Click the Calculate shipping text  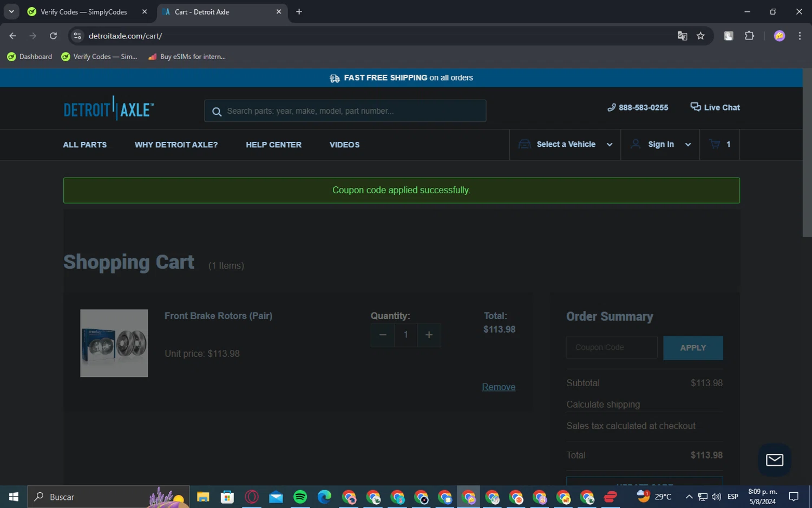tap(603, 405)
